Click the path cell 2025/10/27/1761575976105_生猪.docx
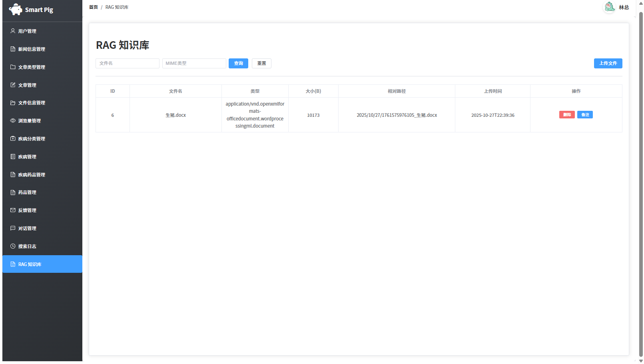 397,115
